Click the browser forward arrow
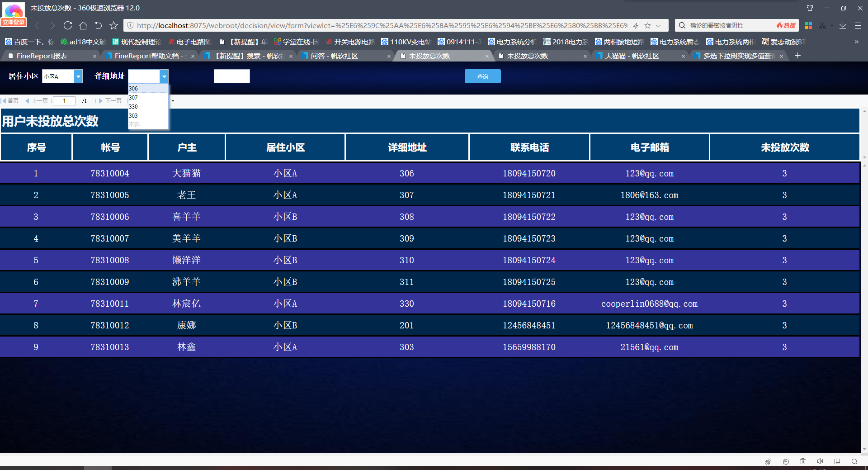Viewport: 868px width, 470px height. pos(52,25)
